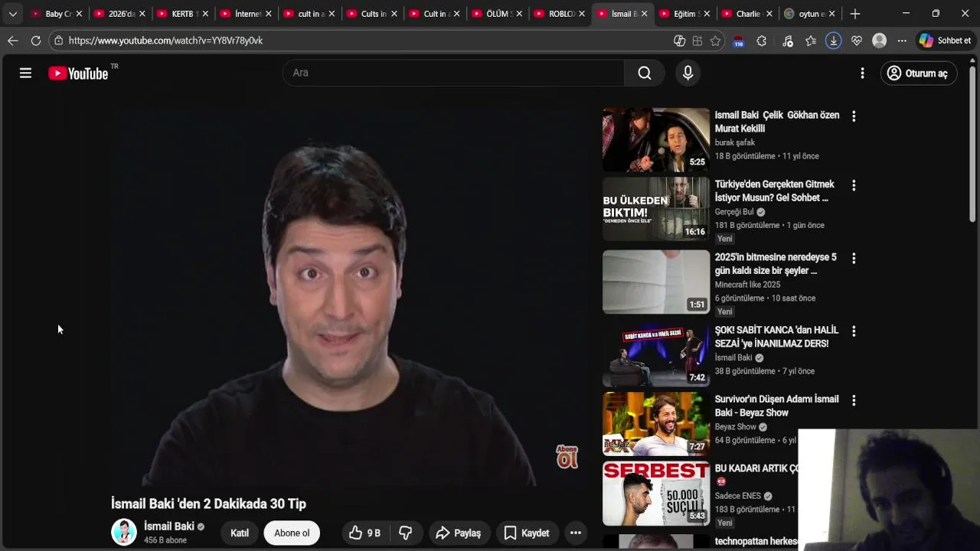Go back with browser back arrow

12,41
